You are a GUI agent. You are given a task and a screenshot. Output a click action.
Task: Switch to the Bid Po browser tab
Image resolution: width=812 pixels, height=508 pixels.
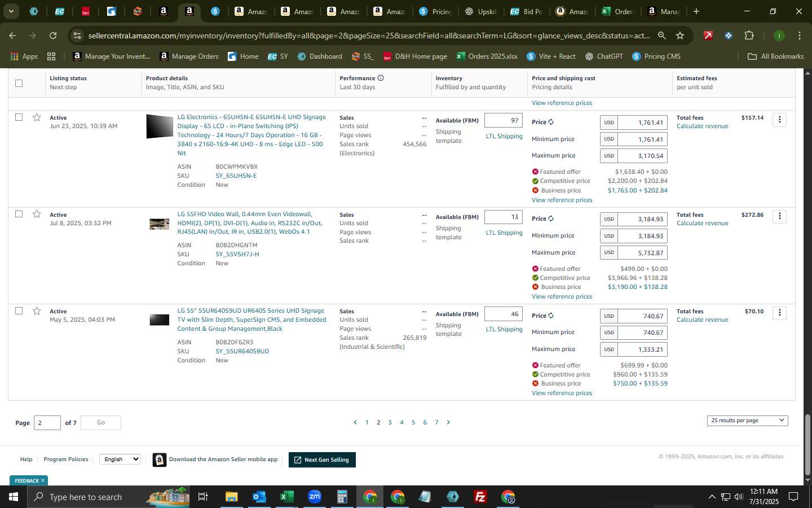(x=527, y=11)
